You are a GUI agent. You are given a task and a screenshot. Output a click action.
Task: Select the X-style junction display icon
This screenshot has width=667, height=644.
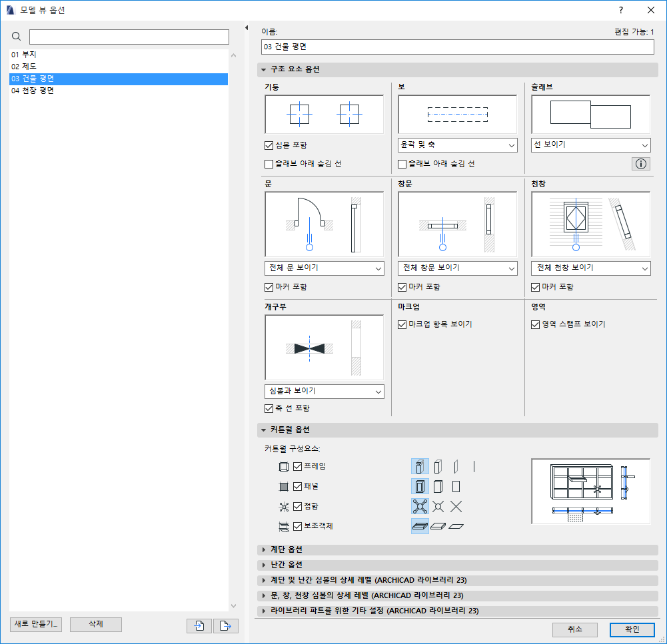click(x=456, y=505)
